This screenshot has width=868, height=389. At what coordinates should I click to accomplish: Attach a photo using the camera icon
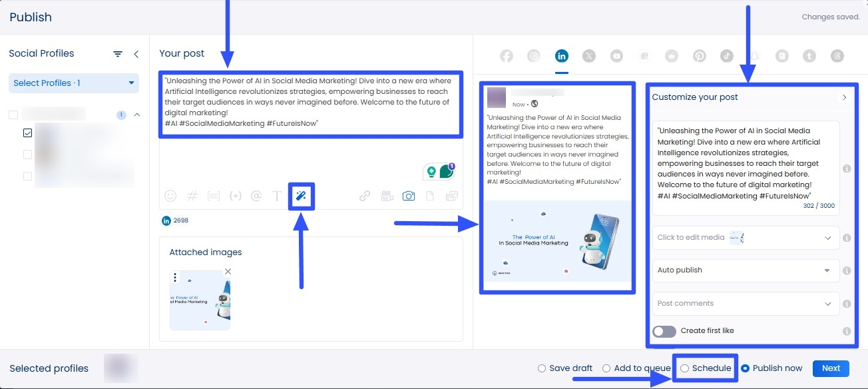(x=409, y=196)
